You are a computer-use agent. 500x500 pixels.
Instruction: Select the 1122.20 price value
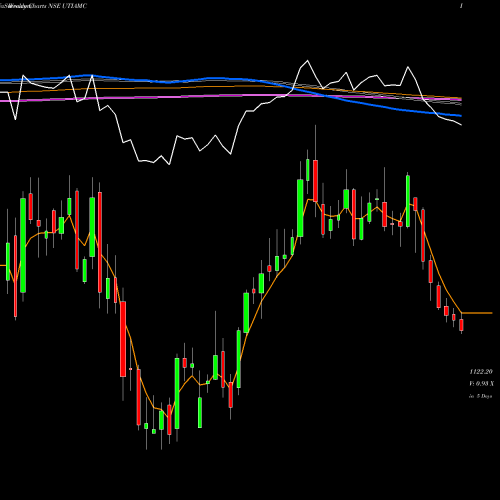[x=481, y=371]
